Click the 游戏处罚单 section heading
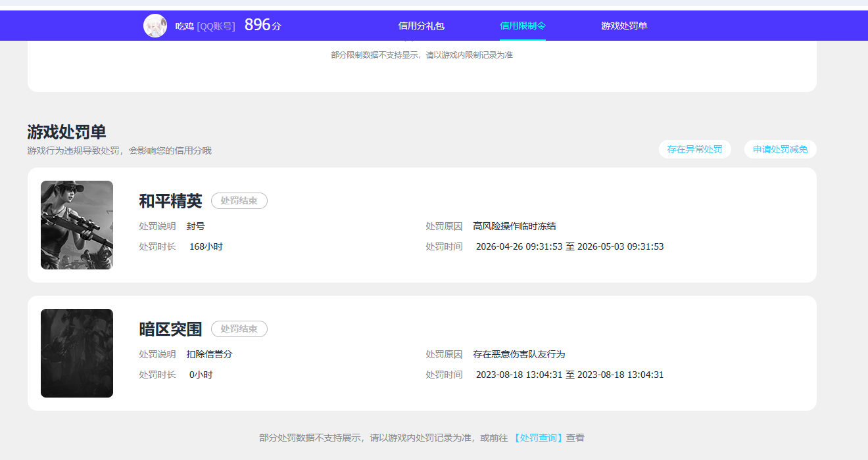868x460 pixels. click(x=66, y=132)
